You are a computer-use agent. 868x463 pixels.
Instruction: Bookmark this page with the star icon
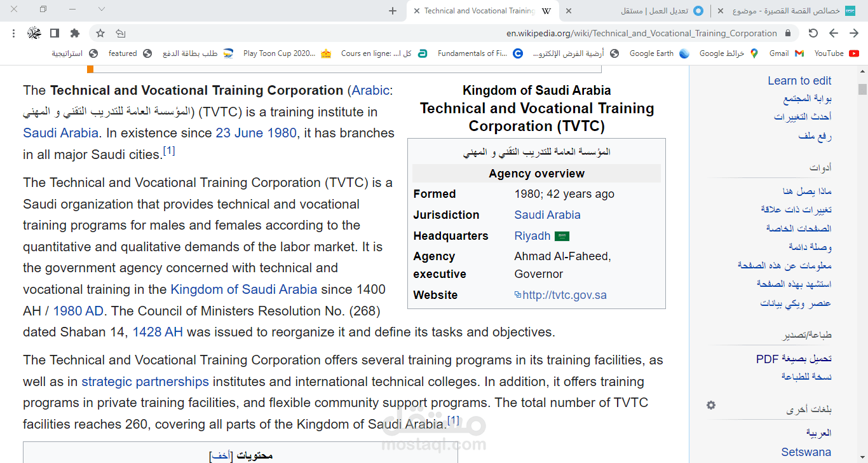point(100,33)
